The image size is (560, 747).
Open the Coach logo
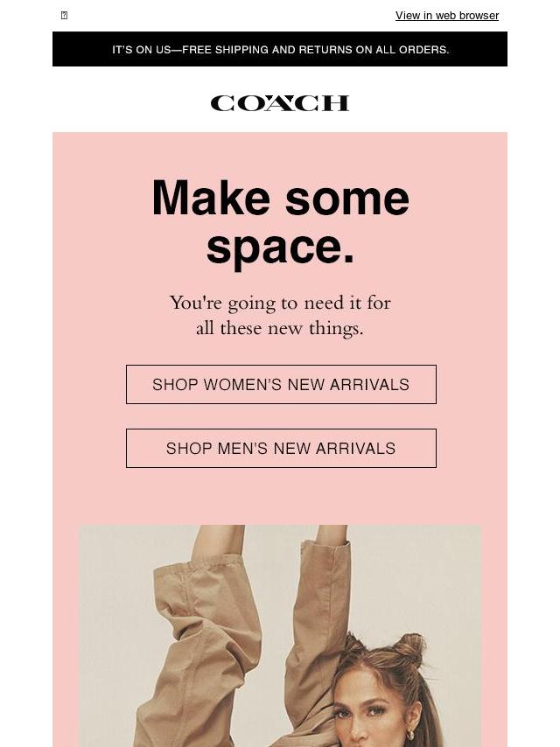coord(280,103)
